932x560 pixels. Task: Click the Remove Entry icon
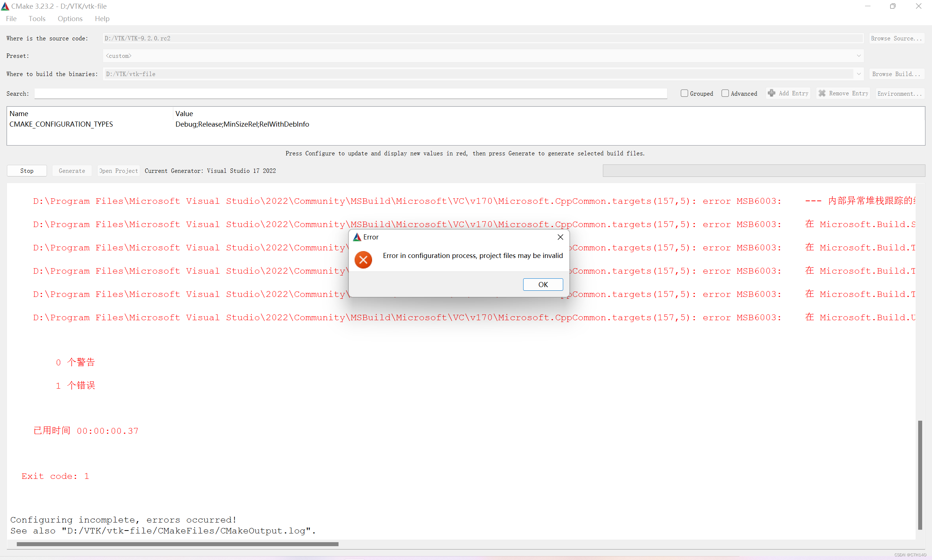[x=822, y=93]
